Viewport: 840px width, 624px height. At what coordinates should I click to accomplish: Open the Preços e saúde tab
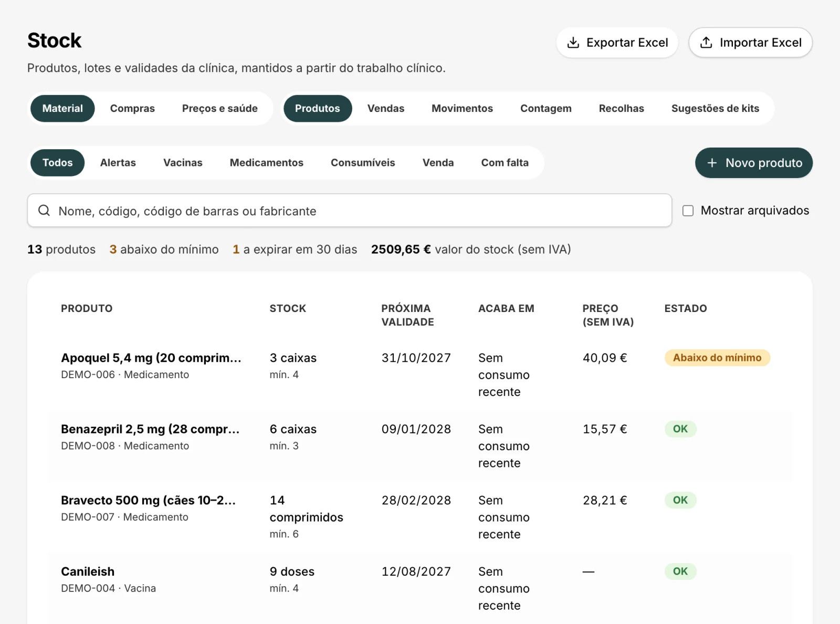[x=220, y=108]
